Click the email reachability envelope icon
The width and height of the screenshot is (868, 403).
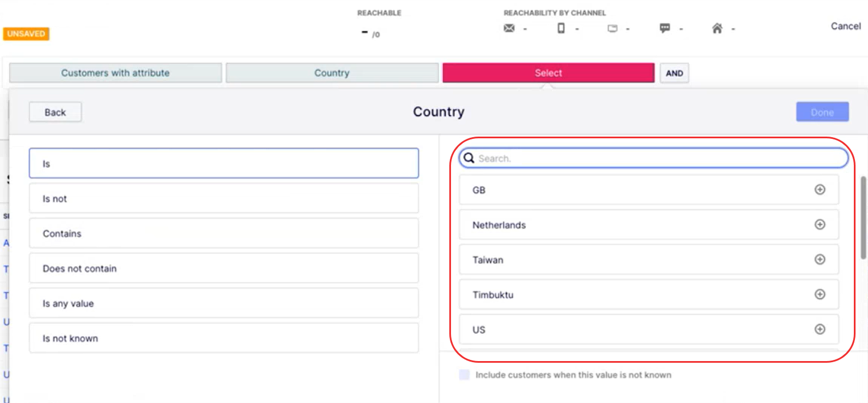509,28
